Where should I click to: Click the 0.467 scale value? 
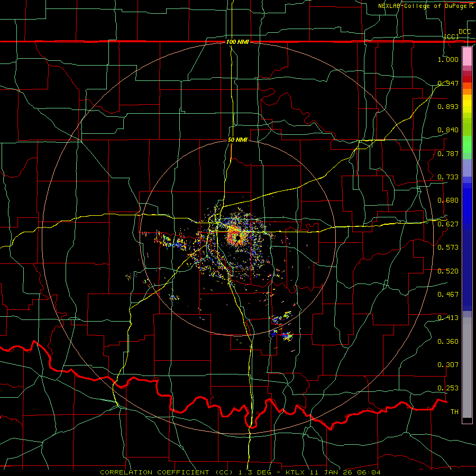click(448, 295)
